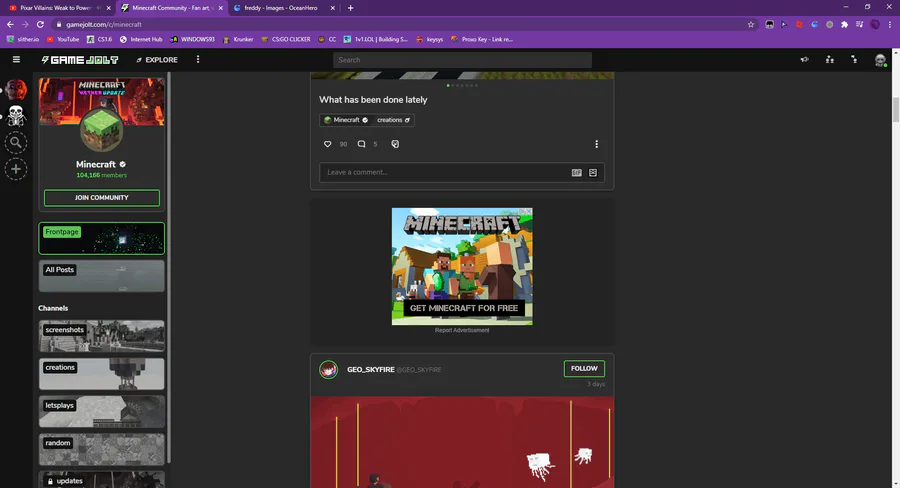900x488 pixels.
Task: Click the Join Community button
Action: 102,197
